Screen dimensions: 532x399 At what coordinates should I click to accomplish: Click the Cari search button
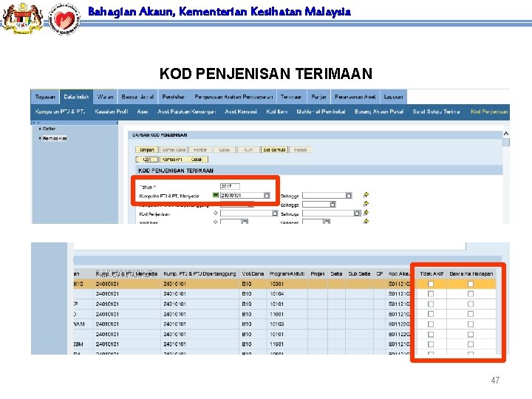[x=147, y=160]
